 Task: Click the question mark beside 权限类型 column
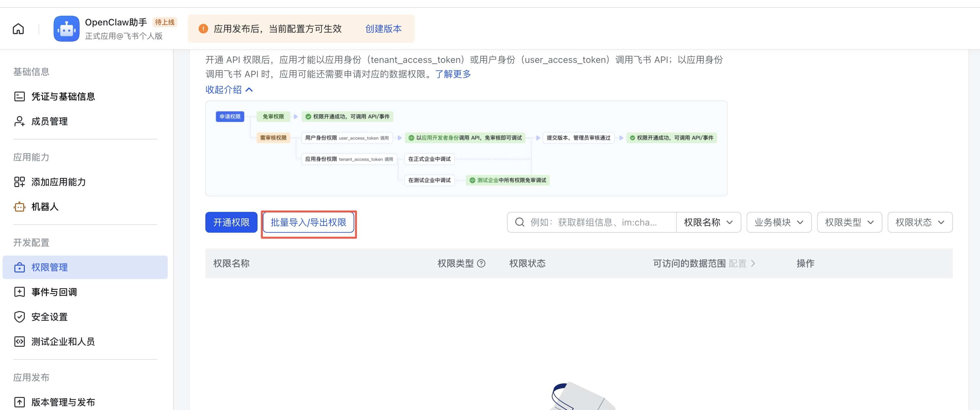click(x=481, y=263)
